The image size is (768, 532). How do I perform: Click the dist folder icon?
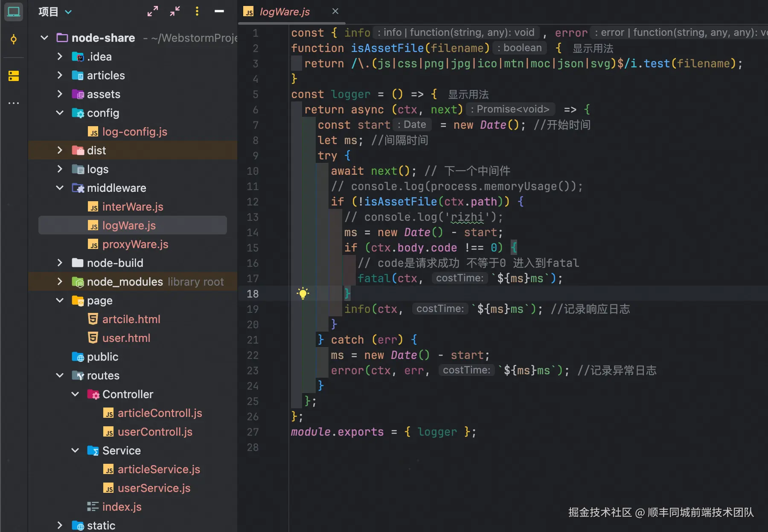78,150
